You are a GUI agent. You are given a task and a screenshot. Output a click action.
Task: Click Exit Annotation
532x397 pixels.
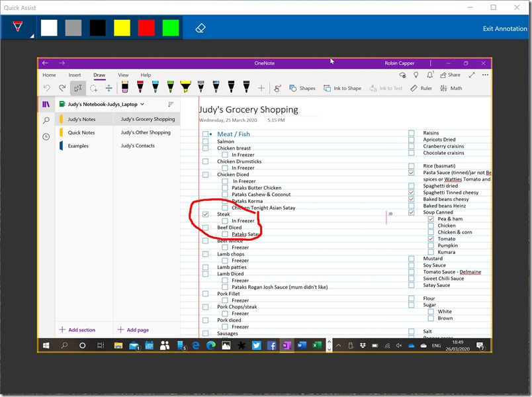pyautogui.click(x=505, y=28)
